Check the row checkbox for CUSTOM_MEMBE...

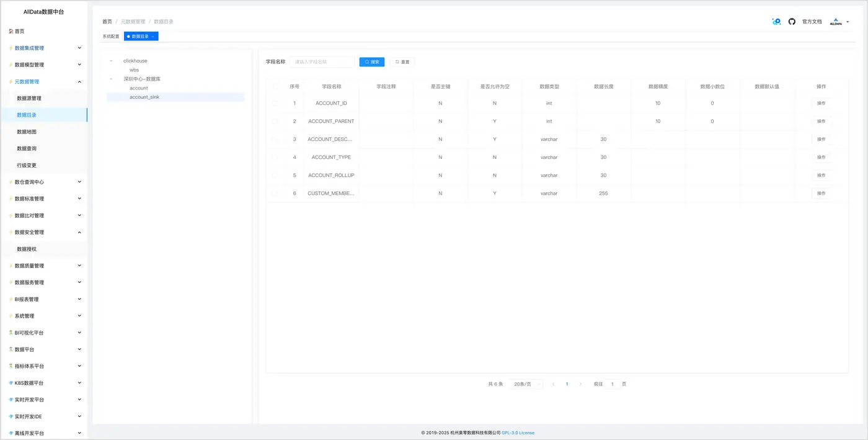[275, 193]
